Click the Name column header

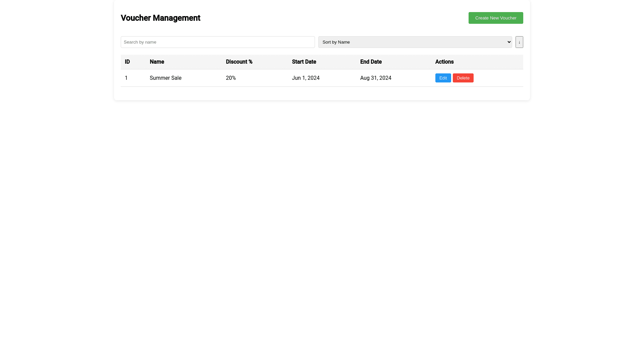click(x=157, y=62)
